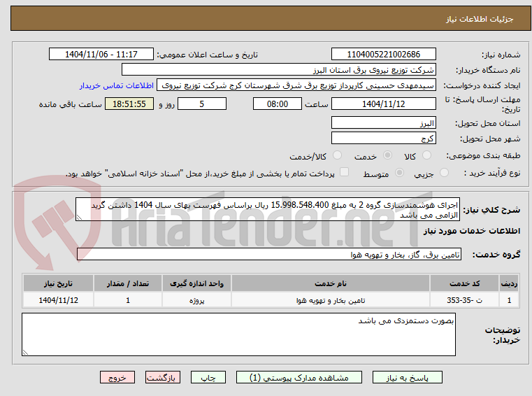Click the announcement date field 1404/11/06 - 11:17
The width and height of the screenshot is (532, 396).
click(101, 55)
